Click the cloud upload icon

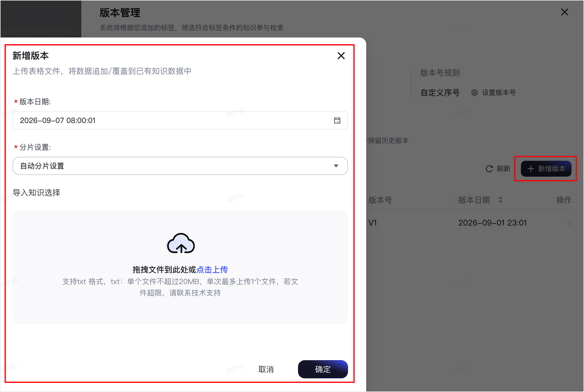[x=181, y=243]
